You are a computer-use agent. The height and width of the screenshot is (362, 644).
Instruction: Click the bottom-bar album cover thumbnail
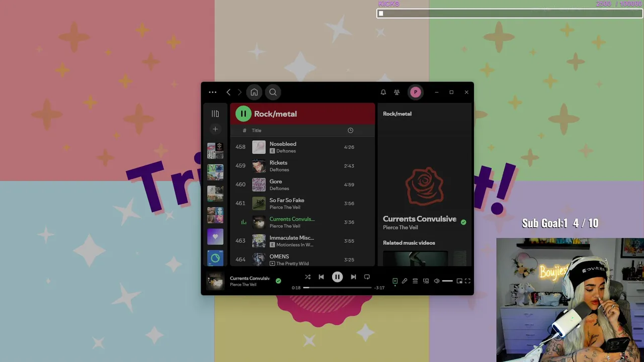[215, 281]
